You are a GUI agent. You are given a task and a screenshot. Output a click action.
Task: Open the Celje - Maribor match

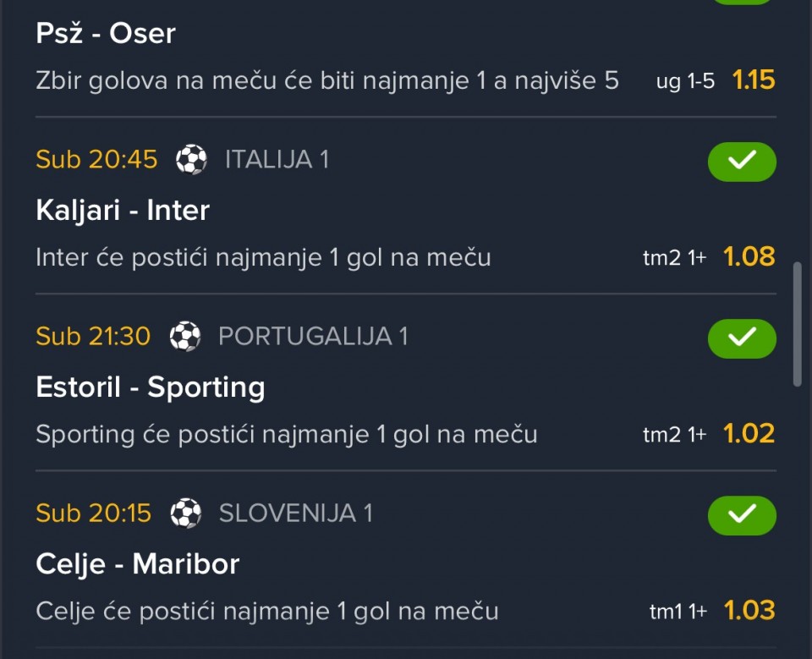point(137,563)
